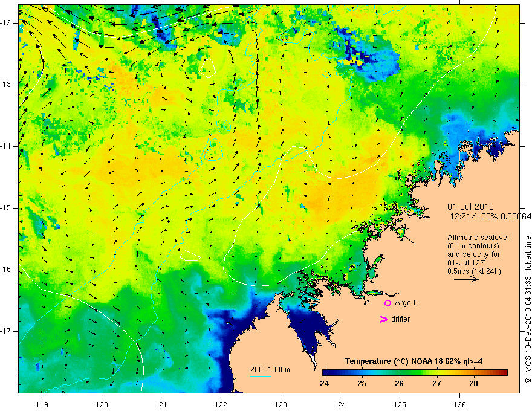Click the 'drifter' legend label
Screen dimensions: 532x411
[x=400, y=319]
